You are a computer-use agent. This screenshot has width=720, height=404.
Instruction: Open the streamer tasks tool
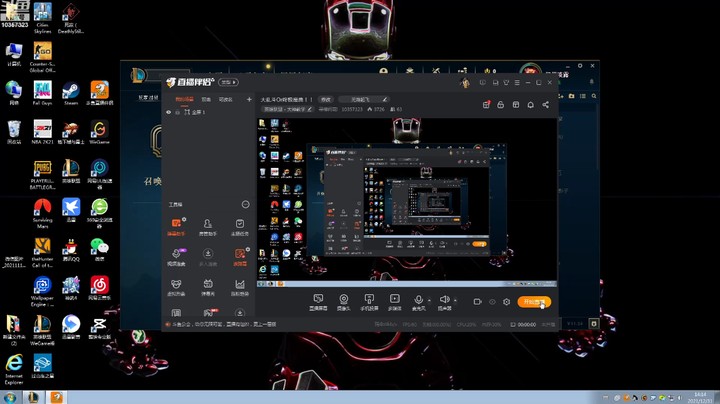tap(240, 227)
